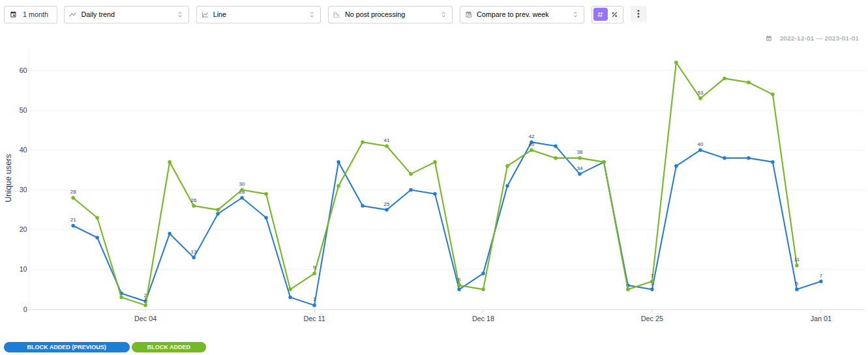Expand the No post processing dropdown
868x355 pixels.
click(x=390, y=14)
